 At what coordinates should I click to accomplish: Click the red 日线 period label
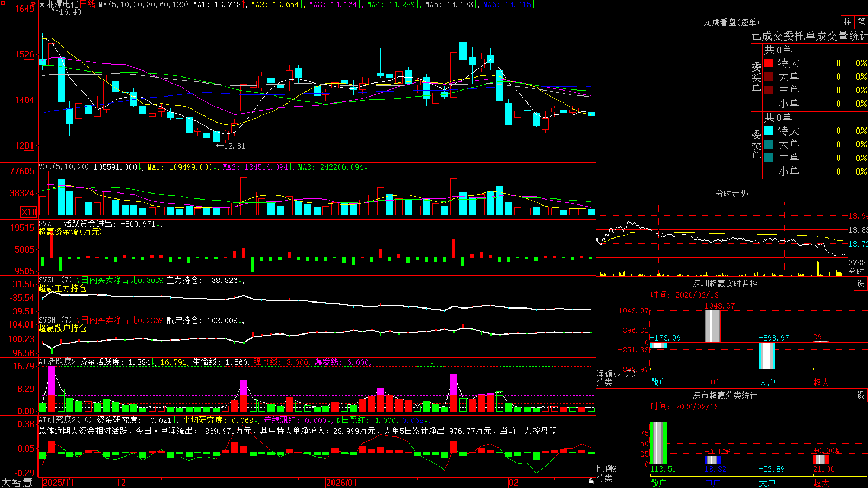pos(88,4)
